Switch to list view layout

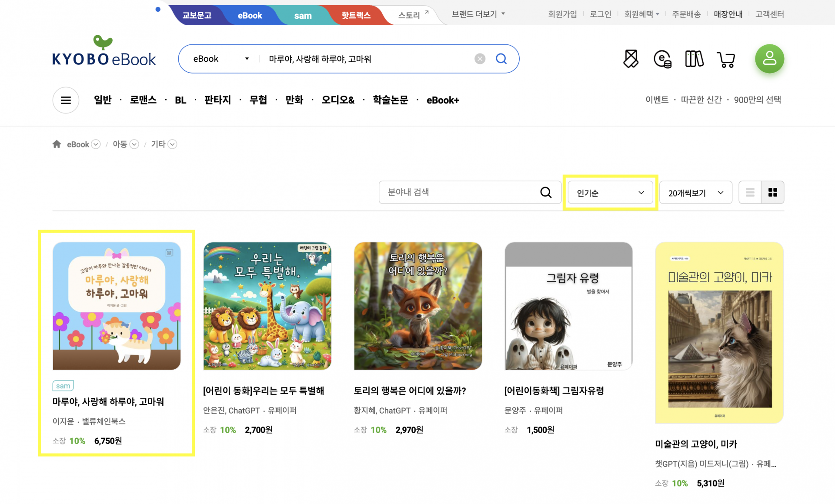pos(750,192)
